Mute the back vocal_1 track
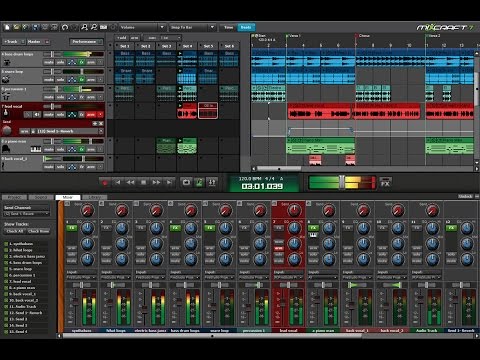Image resolution: width=480 pixels, height=360 pixels. coord(49,167)
